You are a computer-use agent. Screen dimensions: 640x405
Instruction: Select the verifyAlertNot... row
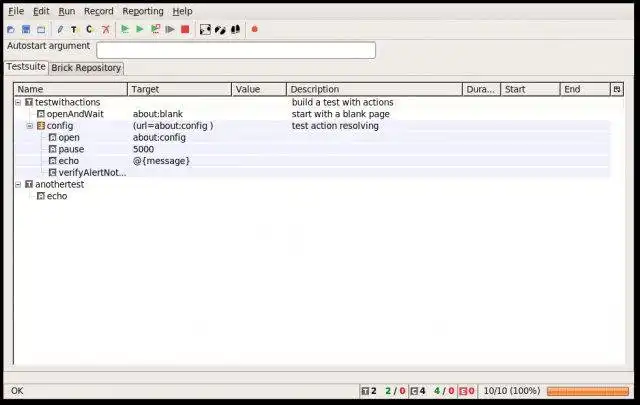[312, 173]
